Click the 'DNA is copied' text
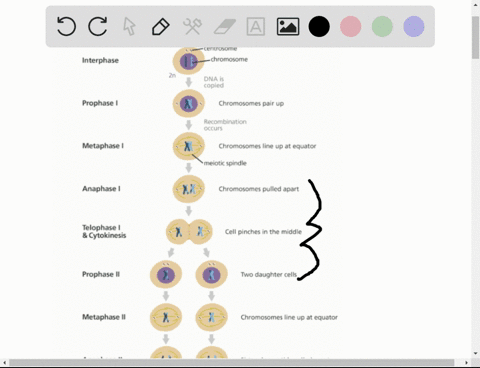The height and width of the screenshot is (368, 480). pyautogui.click(x=214, y=82)
